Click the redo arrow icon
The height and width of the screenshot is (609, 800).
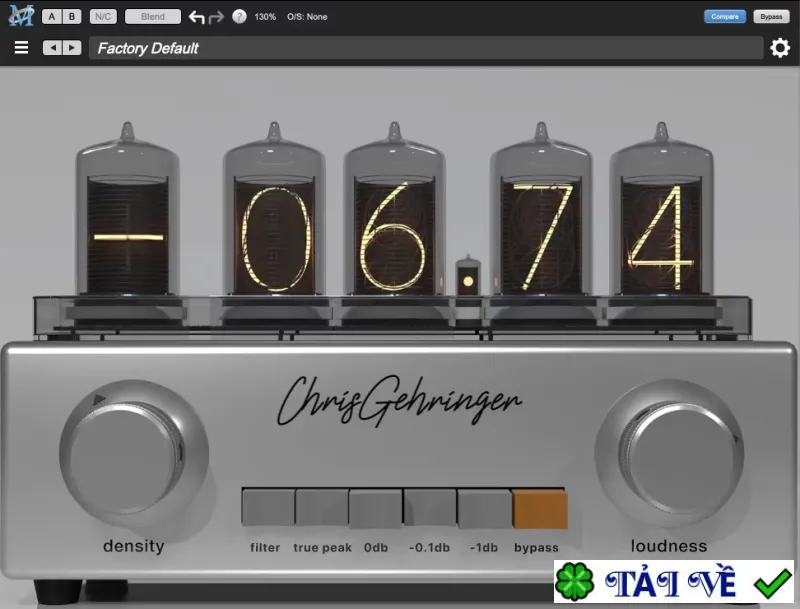[216, 17]
